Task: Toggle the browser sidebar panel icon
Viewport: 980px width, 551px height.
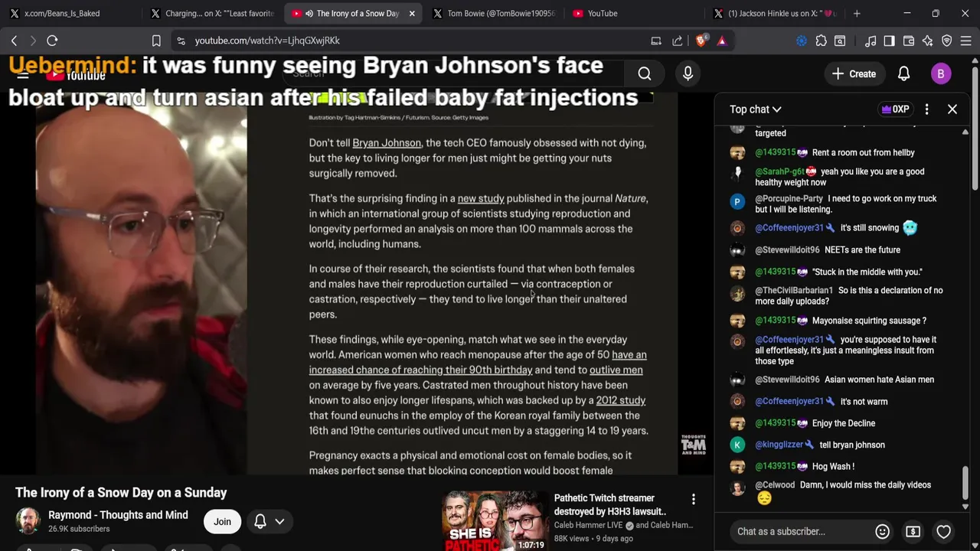Action: coord(889,41)
